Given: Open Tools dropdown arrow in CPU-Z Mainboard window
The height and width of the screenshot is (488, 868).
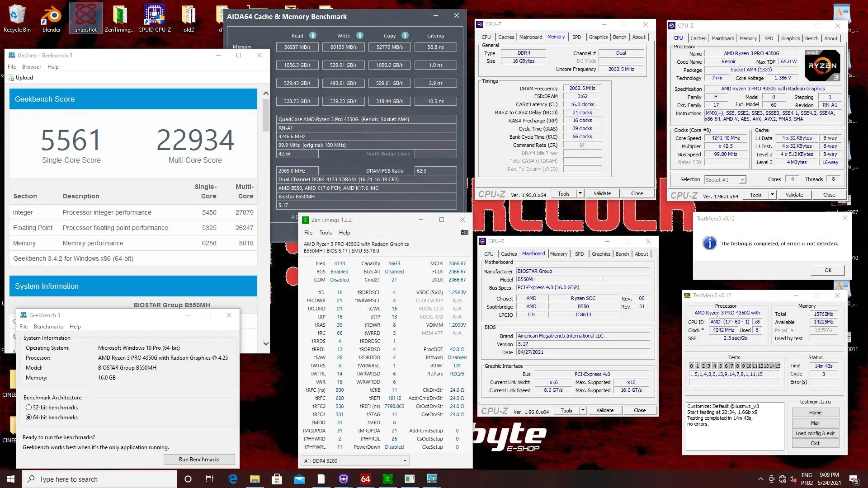Looking at the screenshot, I should (583, 410).
